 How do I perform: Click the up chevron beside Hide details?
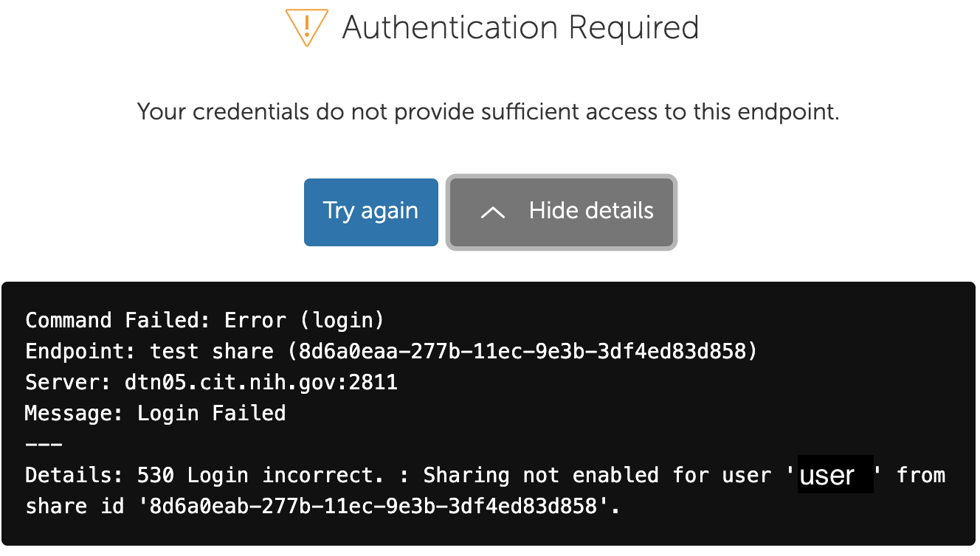[x=492, y=212]
